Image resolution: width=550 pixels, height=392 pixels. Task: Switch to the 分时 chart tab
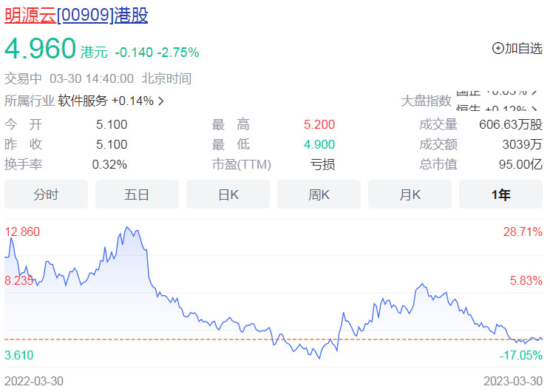click(46, 195)
